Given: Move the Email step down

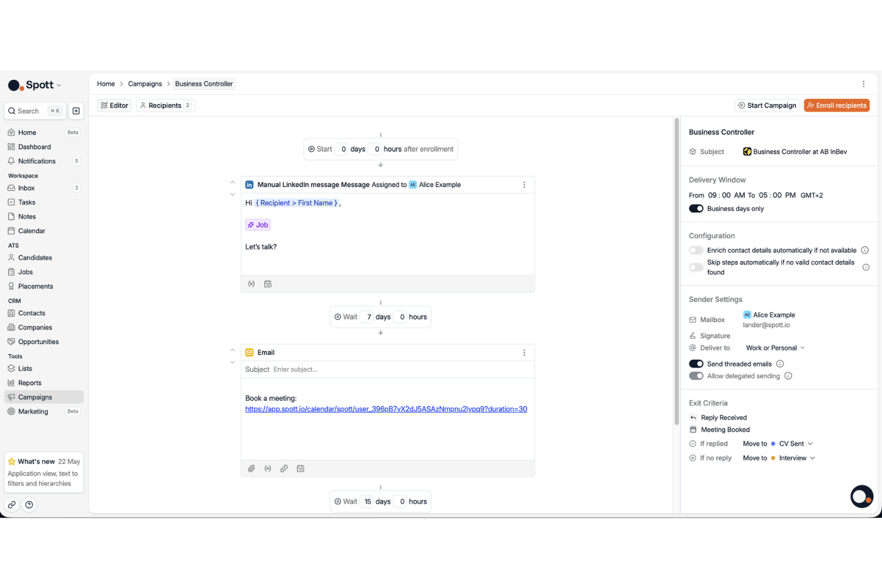Looking at the screenshot, I should click(232, 362).
